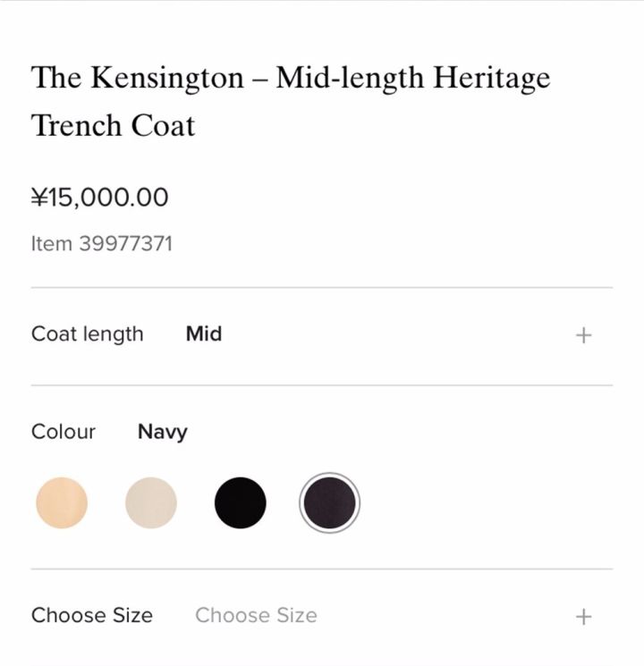Click 'The' at the title start
This screenshot has width=644, height=666.
tap(55, 78)
